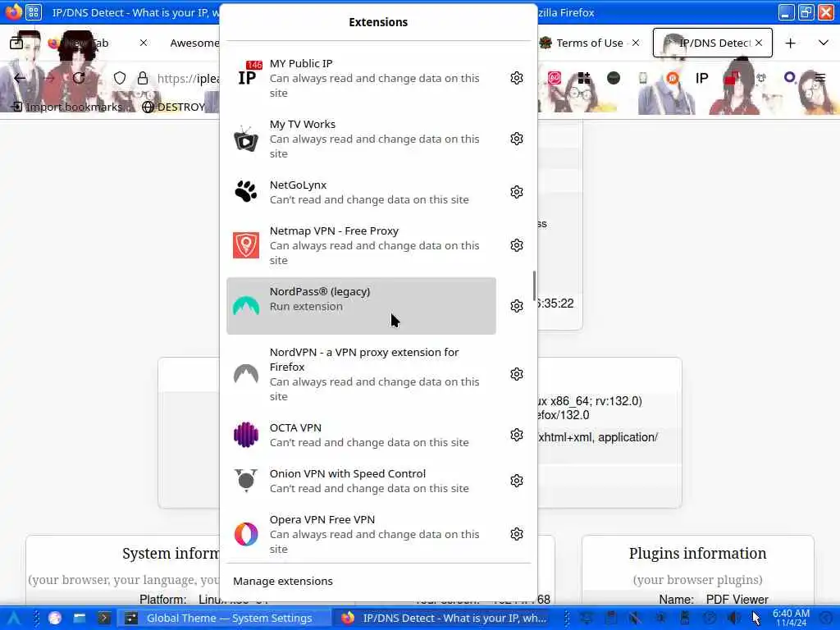Viewport: 840px width, 630px height.
Task: Open a new browser tab
Action: (x=790, y=43)
